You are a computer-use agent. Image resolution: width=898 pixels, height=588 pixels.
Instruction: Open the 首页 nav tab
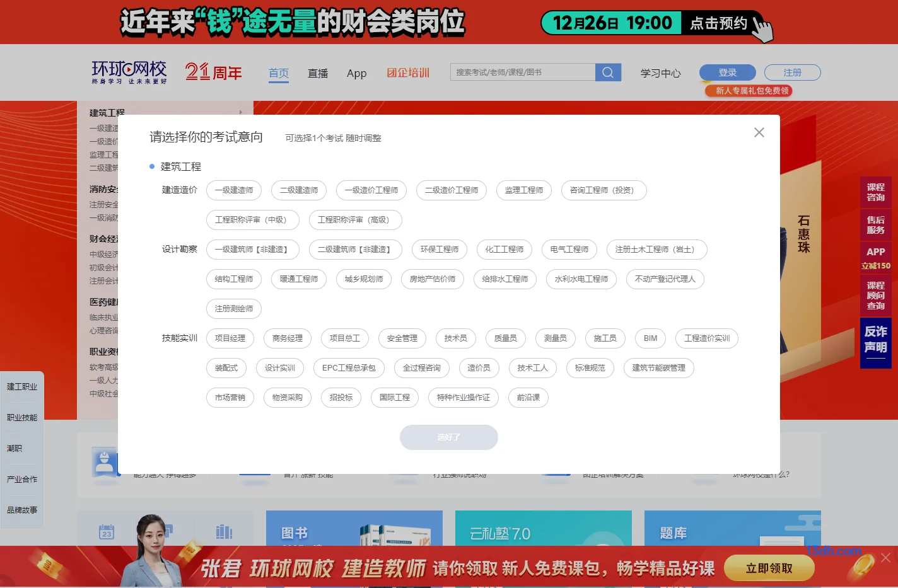279,73
